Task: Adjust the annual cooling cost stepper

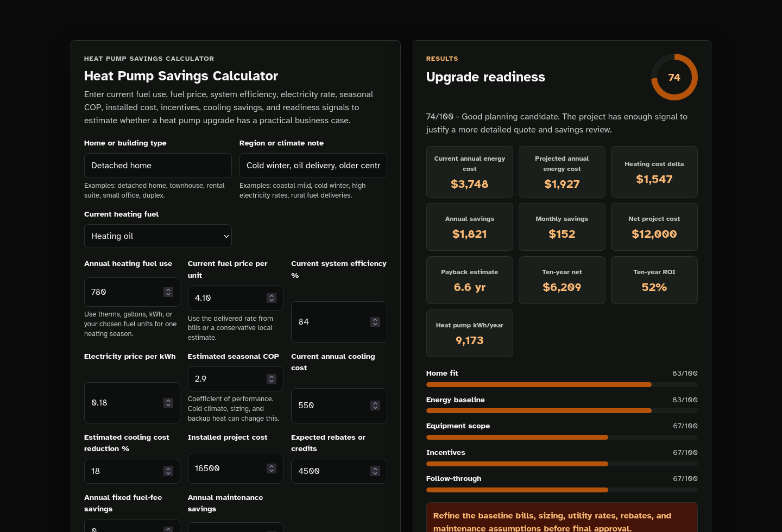Action: coord(375,406)
